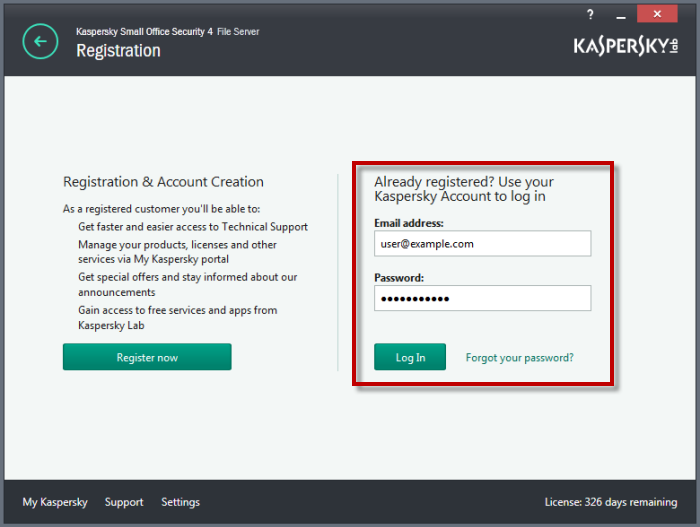Focus the Password input field
The height and width of the screenshot is (527, 700).
click(x=483, y=298)
